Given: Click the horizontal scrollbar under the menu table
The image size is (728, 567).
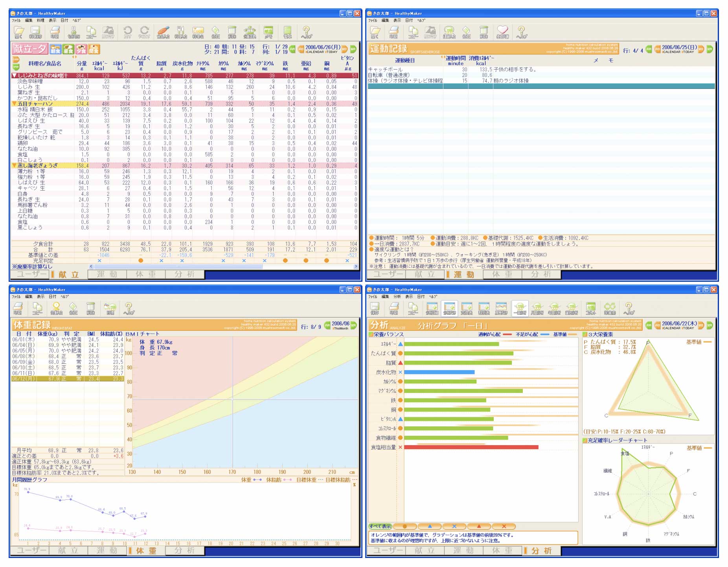Looking at the screenshot, I should [x=224, y=266].
